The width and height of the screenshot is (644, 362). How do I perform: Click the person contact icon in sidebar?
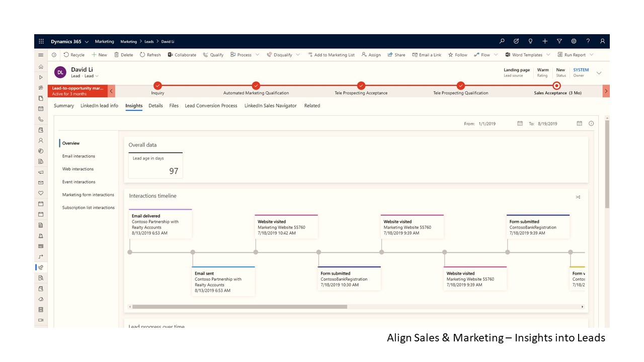coord(41,140)
